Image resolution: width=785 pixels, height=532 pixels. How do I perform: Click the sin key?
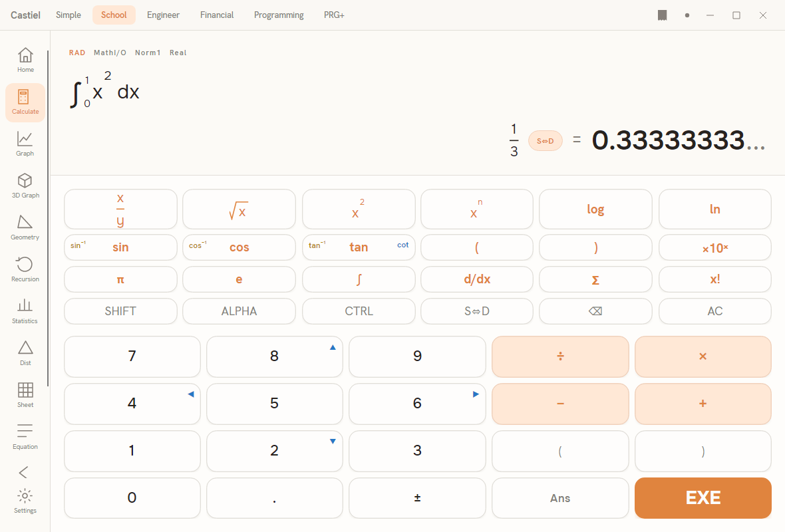(120, 247)
